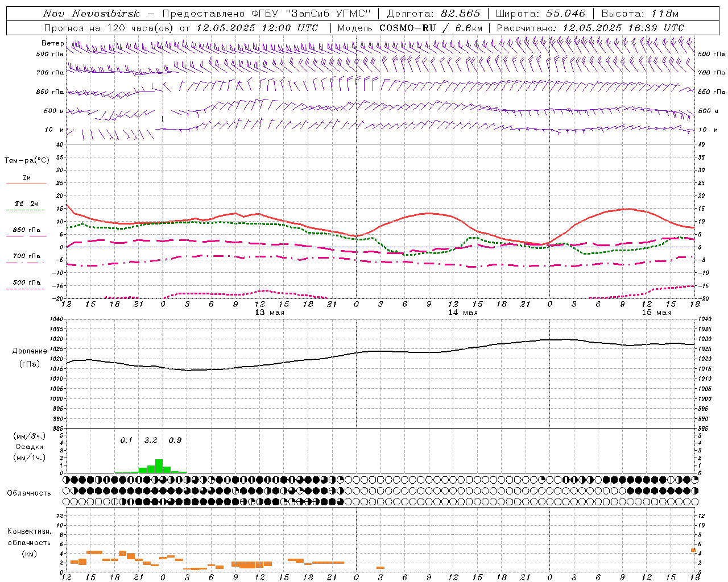Click the 3.2 three-hour precipitation value
This screenshot has width=728, height=582.
151,440
